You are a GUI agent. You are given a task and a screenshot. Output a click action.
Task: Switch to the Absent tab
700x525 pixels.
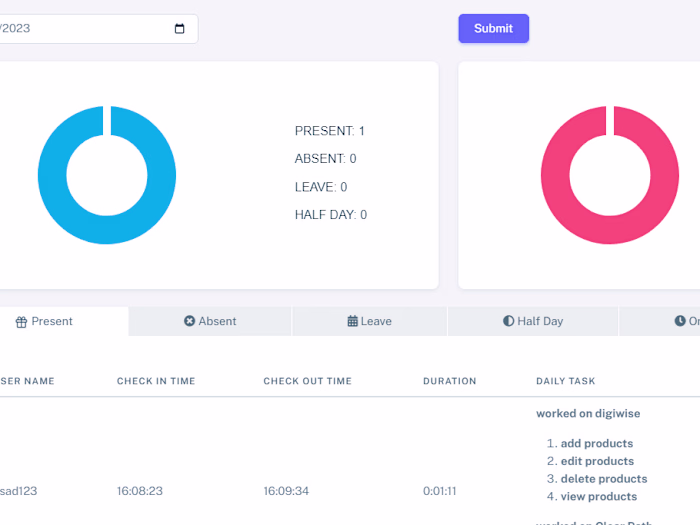click(210, 321)
